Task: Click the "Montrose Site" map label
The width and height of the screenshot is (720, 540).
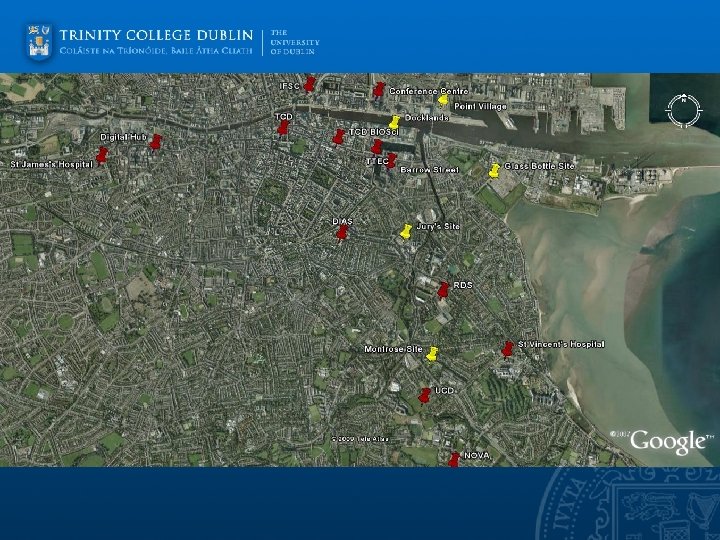Action: [x=393, y=349]
